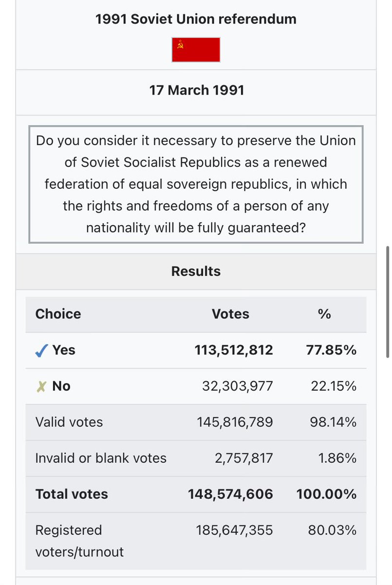The image size is (392, 585).
Task: Select the 1991 Soviet Union referendum title
Action: click(x=196, y=19)
